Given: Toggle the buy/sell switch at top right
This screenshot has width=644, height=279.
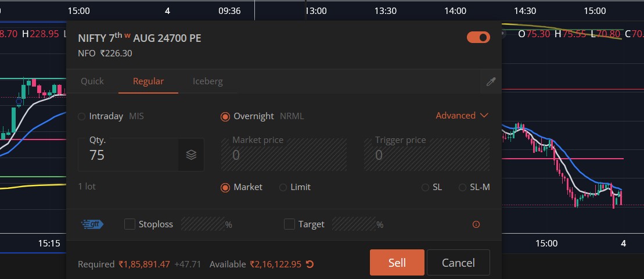Looking at the screenshot, I should (478, 37).
